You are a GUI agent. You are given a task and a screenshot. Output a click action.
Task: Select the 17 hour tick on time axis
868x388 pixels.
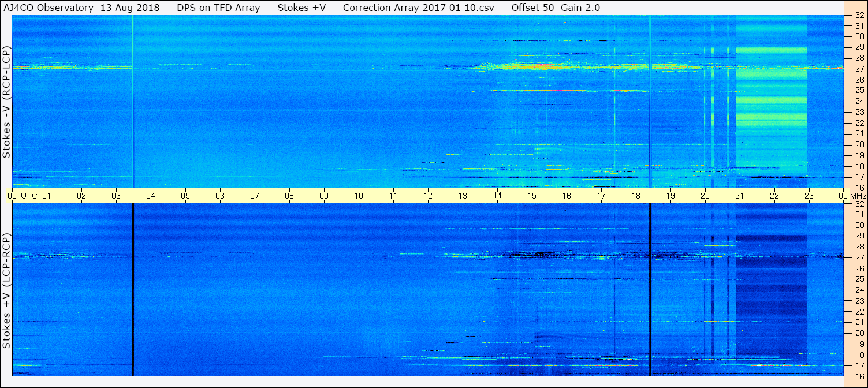click(601, 196)
